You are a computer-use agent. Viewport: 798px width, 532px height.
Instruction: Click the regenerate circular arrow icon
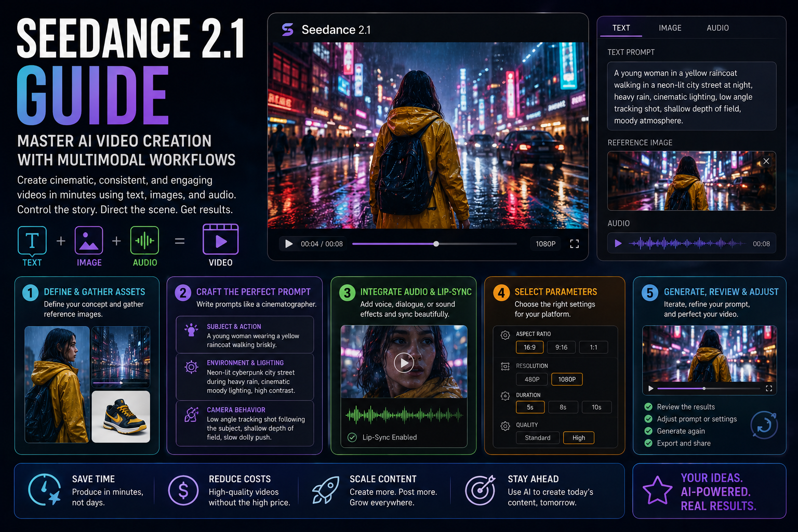click(764, 425)
